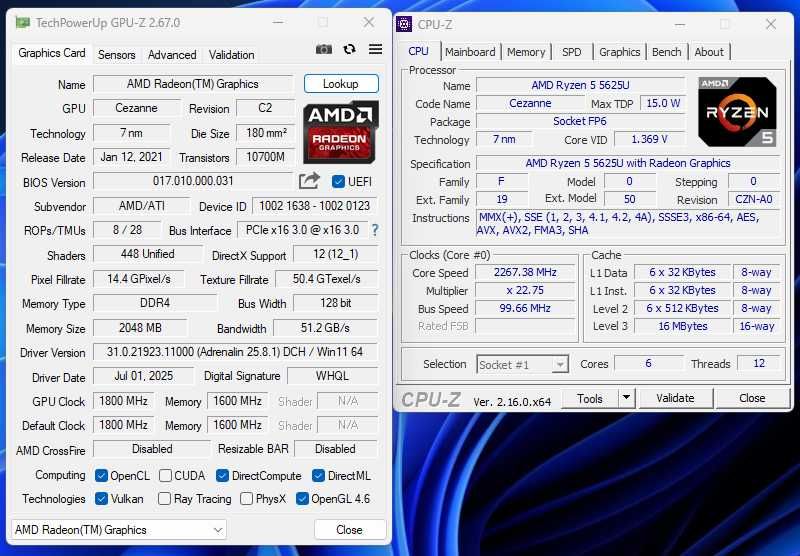800x556 pixels.
Task: Click the CPU Name value AMD Ryzen 5 5625U
Action: [x=581, y=85]
